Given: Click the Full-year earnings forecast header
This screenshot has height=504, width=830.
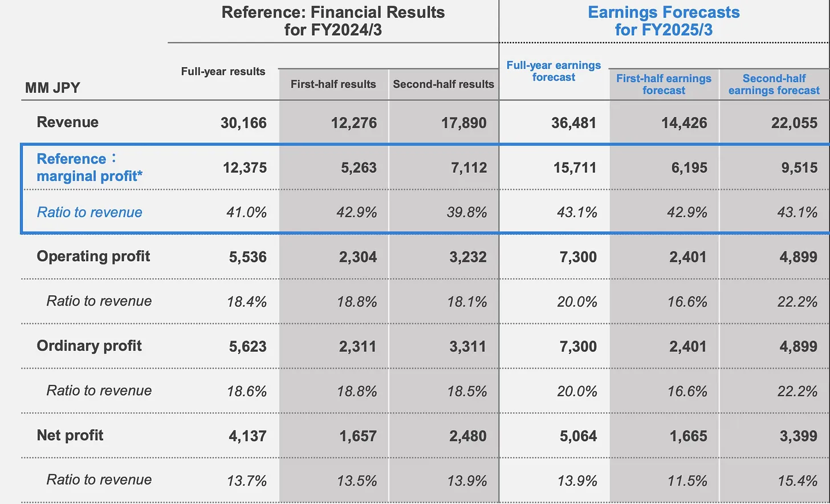Looking at the screenshot, I should point(554,71).
